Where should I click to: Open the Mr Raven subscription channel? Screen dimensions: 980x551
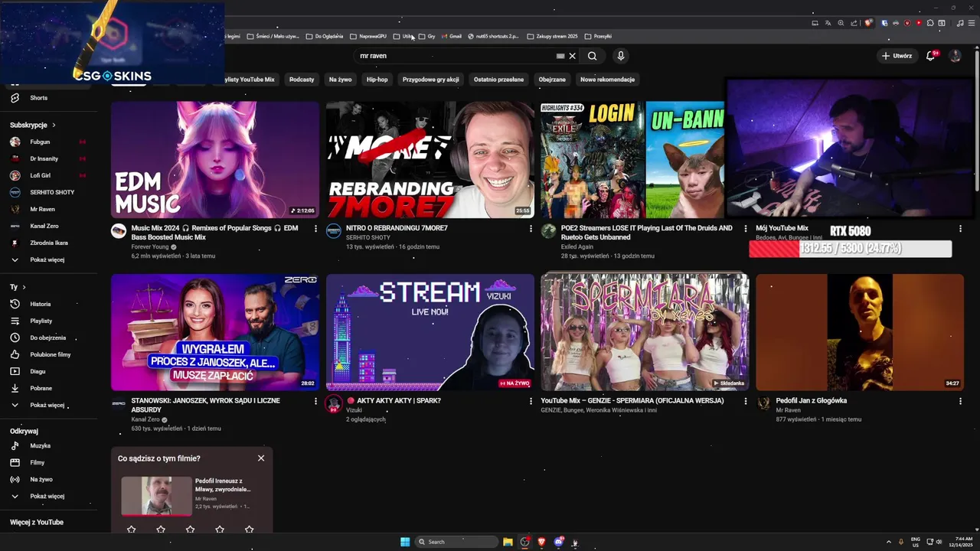pyautogui.click(x=49, y=209)
